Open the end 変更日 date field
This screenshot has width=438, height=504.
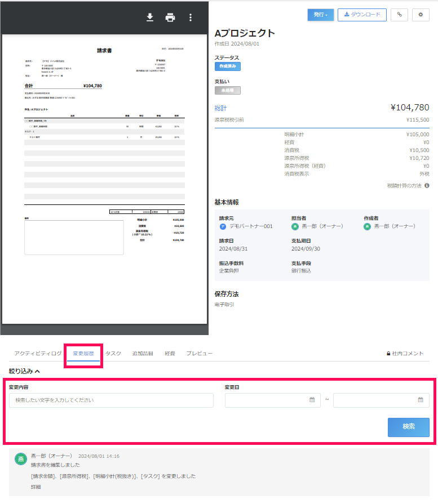[382, 400]
